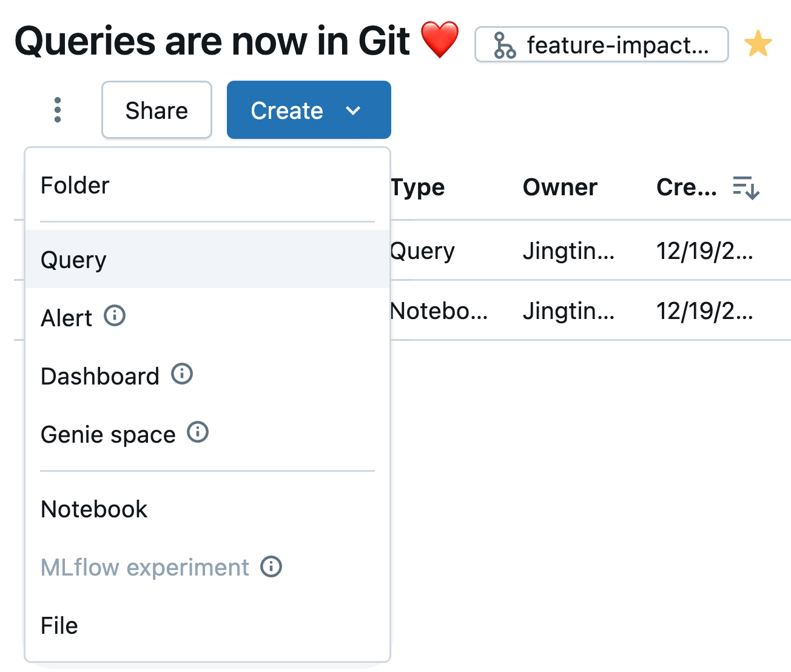Open the Create dropdown button
This screenshot has width=791, height=672.
309,110
